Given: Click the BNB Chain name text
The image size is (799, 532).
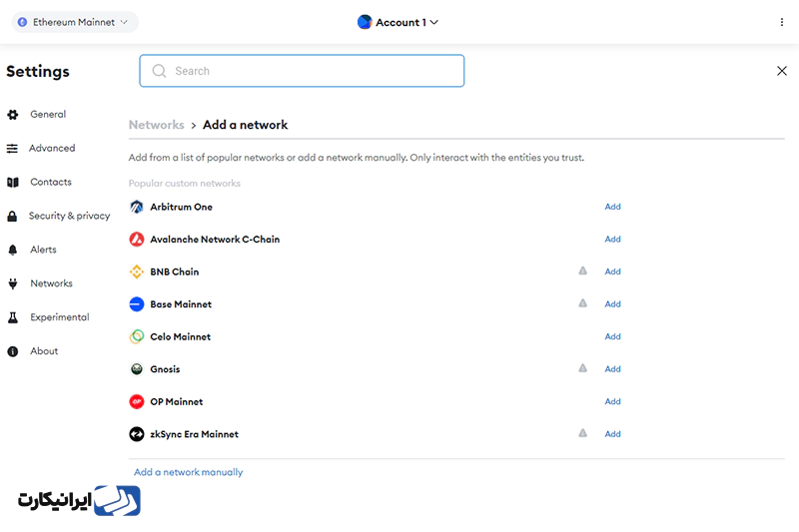Looking at the screenshot, I should pos(174,271).
